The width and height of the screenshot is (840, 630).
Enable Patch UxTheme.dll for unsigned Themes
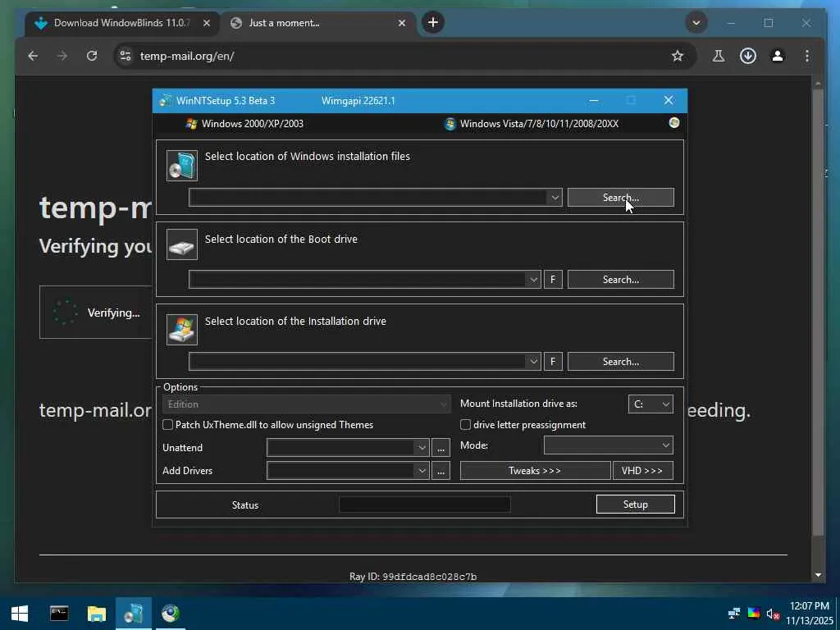[x=167, y=425]
